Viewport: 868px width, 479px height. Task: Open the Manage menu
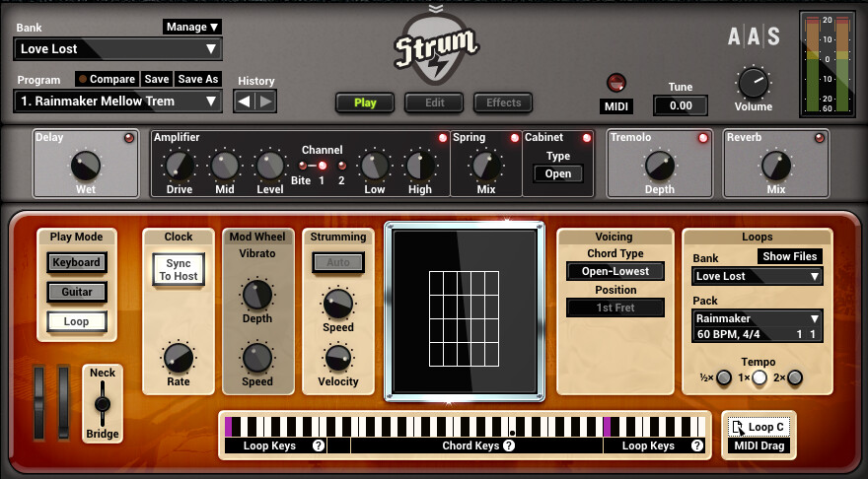[192, 27]
